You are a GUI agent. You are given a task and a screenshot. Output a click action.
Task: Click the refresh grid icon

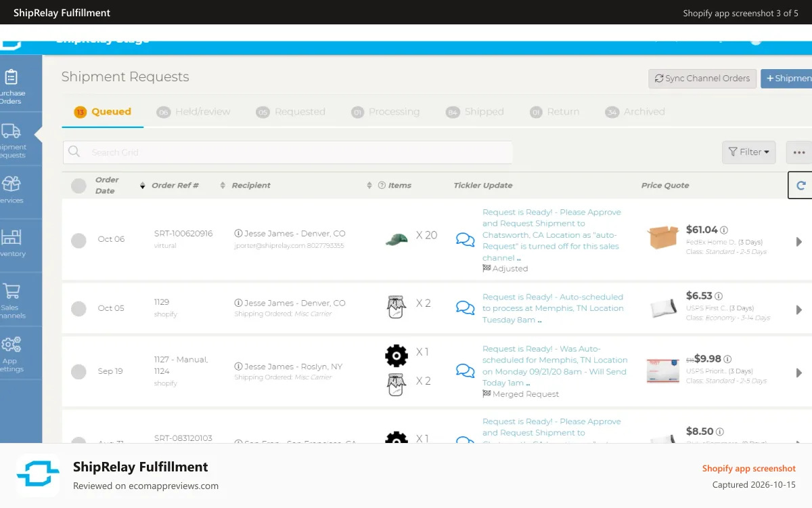(x=800, y=186)
